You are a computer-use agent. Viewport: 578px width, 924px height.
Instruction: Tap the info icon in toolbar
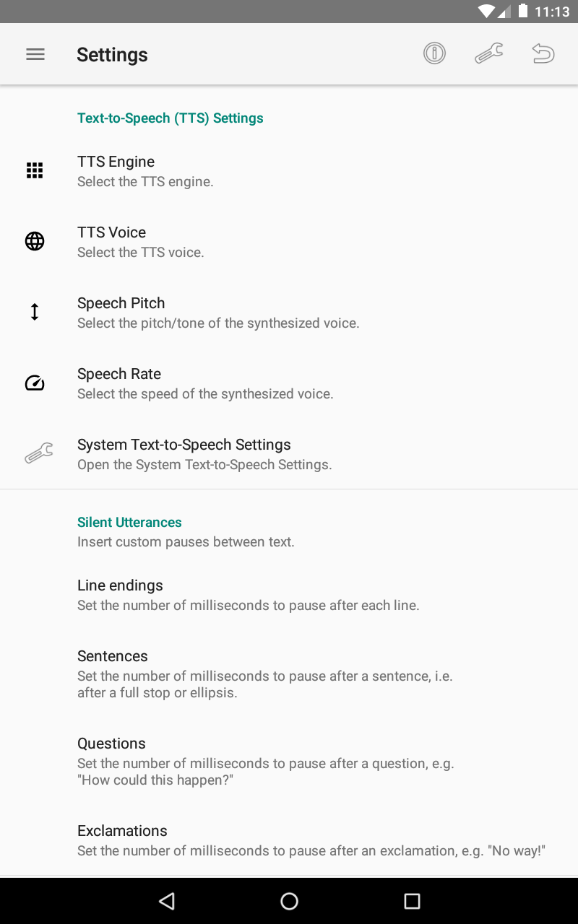pyautogui.click(x=434, y=53)
